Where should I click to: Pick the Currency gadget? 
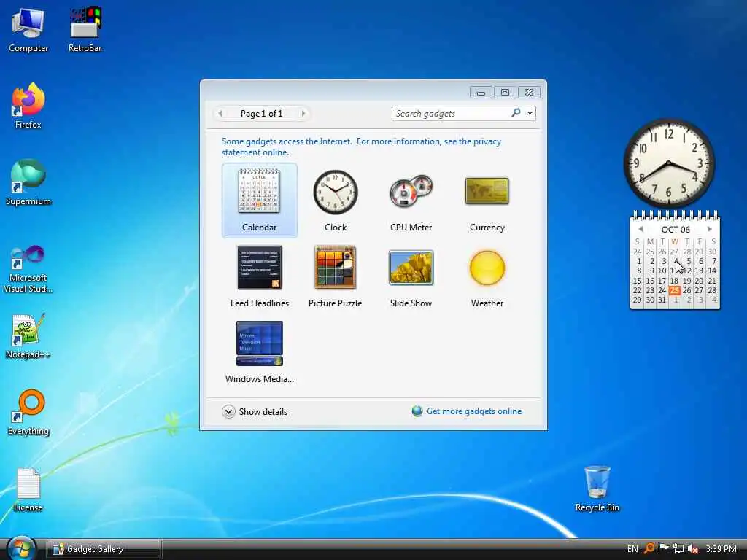click(x=487, y=191)
